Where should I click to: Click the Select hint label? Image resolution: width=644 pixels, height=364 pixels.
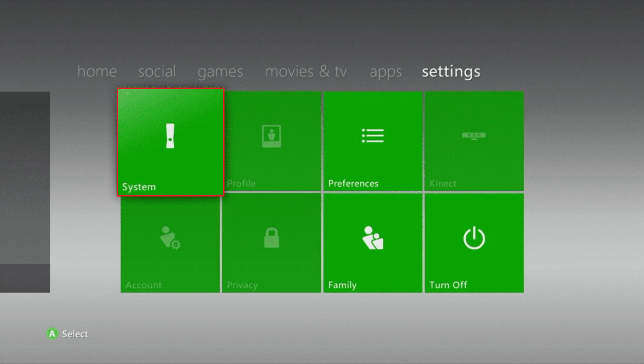coord(75,334)
